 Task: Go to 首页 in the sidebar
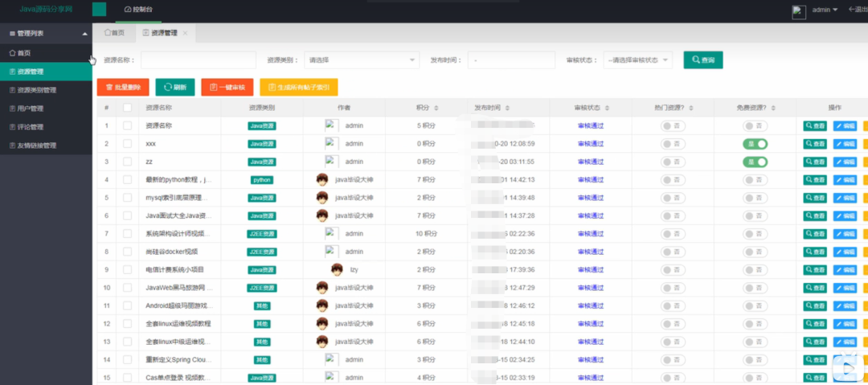pos(46,53)
